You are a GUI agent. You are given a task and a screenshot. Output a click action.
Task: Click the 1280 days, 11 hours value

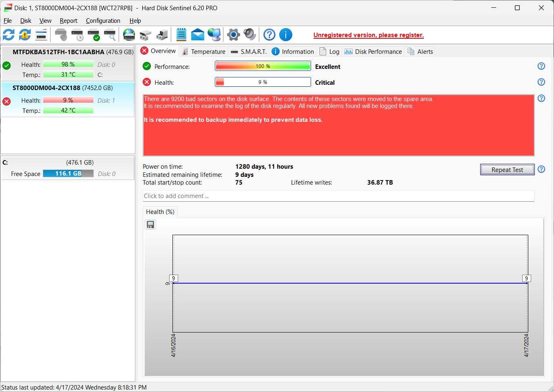click(264, 167)
